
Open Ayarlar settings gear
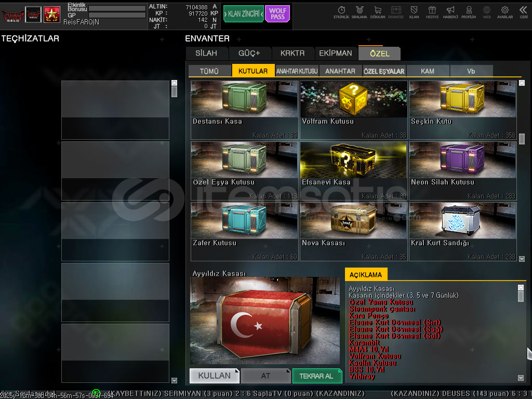point(505,11)
